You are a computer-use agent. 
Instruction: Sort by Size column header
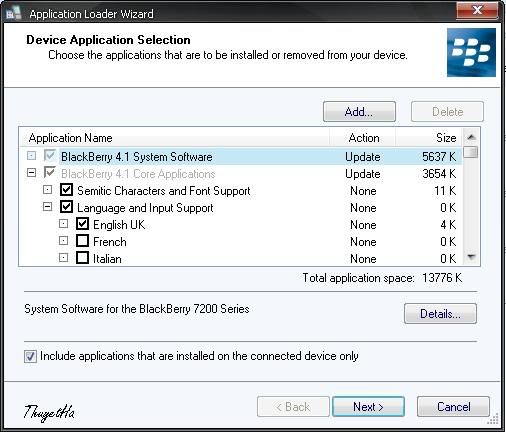(429, 138)
